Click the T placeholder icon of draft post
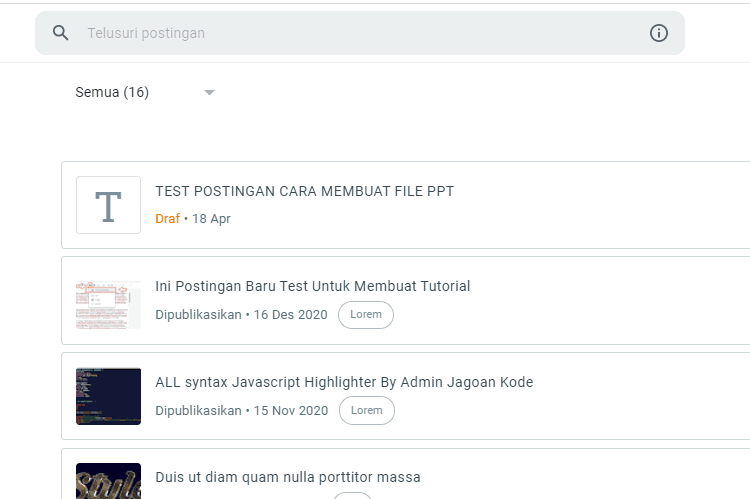 [109, 205]
